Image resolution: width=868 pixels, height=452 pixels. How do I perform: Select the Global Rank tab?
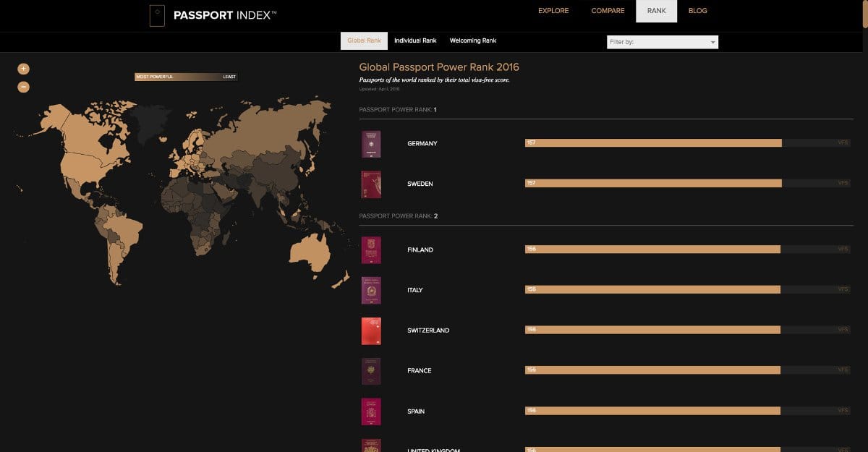point(364,41)
